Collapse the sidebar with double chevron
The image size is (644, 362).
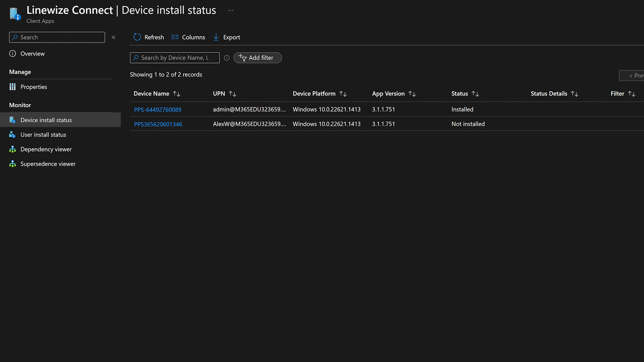tap(113, 37)
